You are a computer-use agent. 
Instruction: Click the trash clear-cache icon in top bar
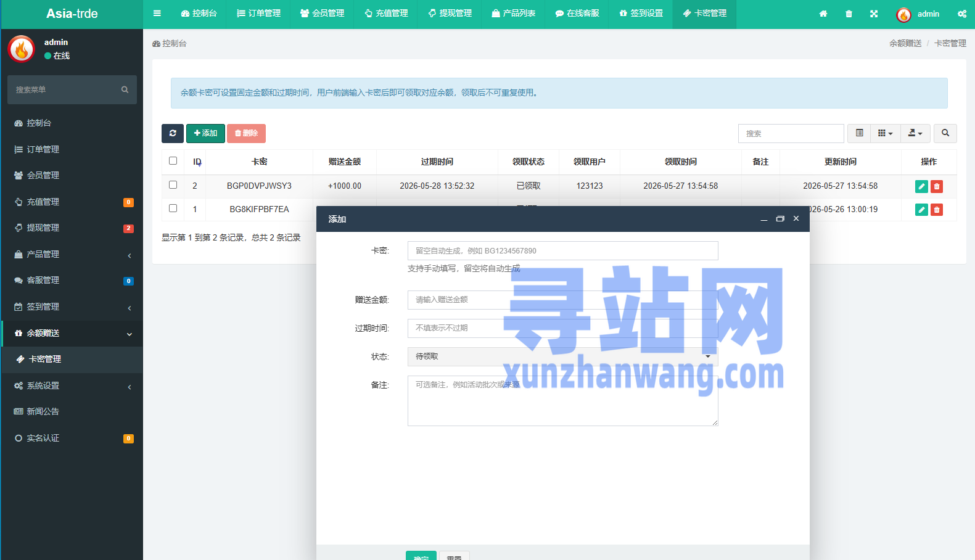pyautogui.click(x=849, y=14)
